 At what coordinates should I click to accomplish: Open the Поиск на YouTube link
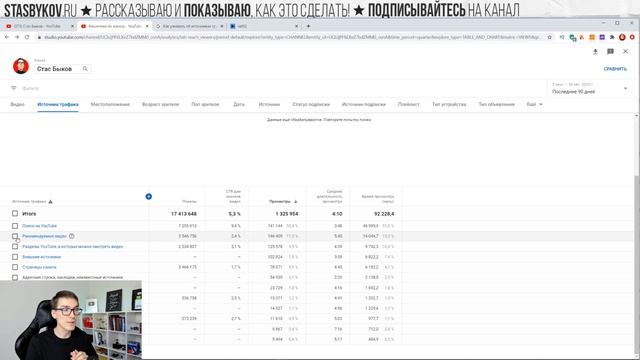coord(40,226)
